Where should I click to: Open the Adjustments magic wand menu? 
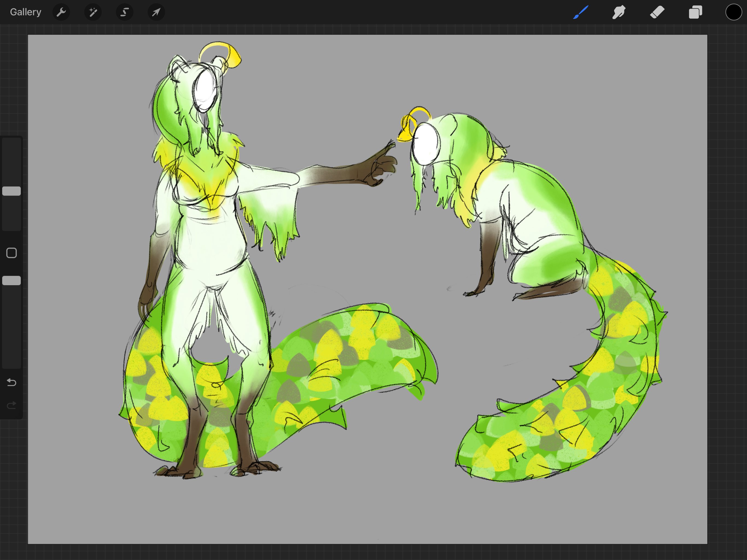[93, 13]
